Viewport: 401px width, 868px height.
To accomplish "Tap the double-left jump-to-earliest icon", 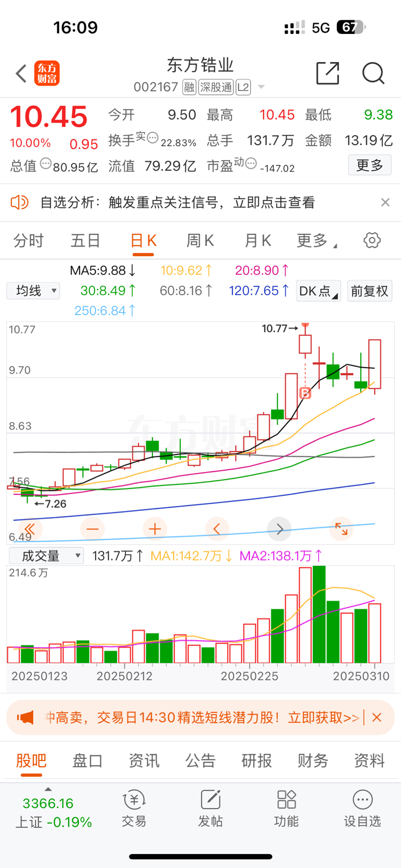I will (30, 529).
